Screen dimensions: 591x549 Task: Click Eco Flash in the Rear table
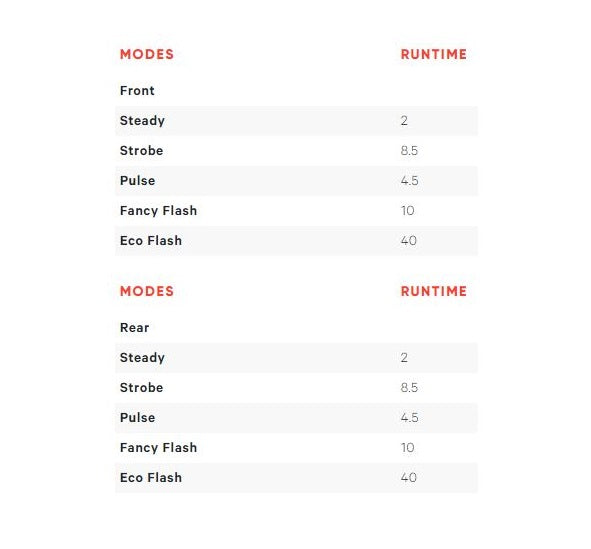tap(151, 477)
